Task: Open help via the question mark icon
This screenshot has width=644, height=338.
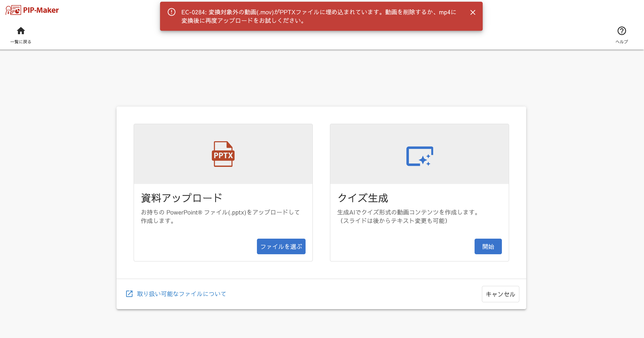Action: [622, 31]
